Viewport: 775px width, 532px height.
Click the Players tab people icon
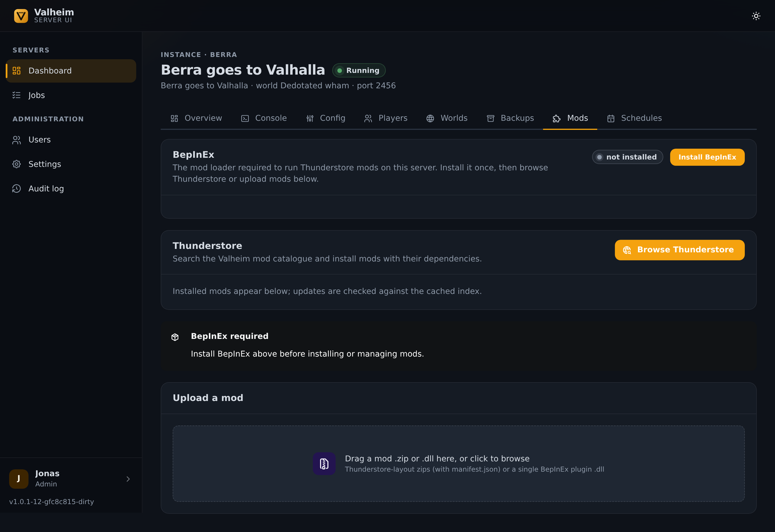368,119
